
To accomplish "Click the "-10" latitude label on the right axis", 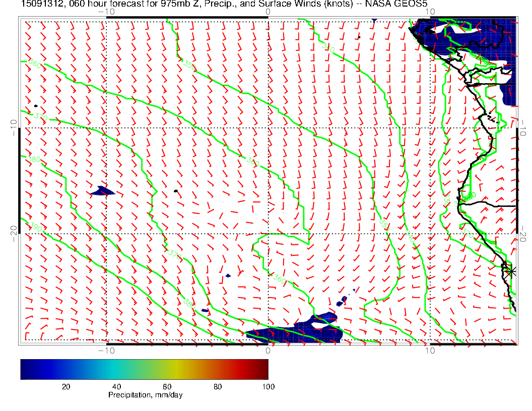I will pyautogui.click(x=522, y=128).
